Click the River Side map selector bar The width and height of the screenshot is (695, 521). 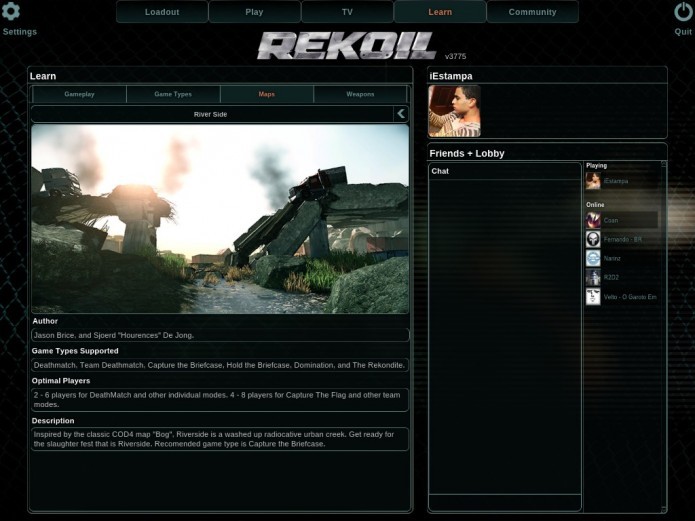(x=212, y=114)
